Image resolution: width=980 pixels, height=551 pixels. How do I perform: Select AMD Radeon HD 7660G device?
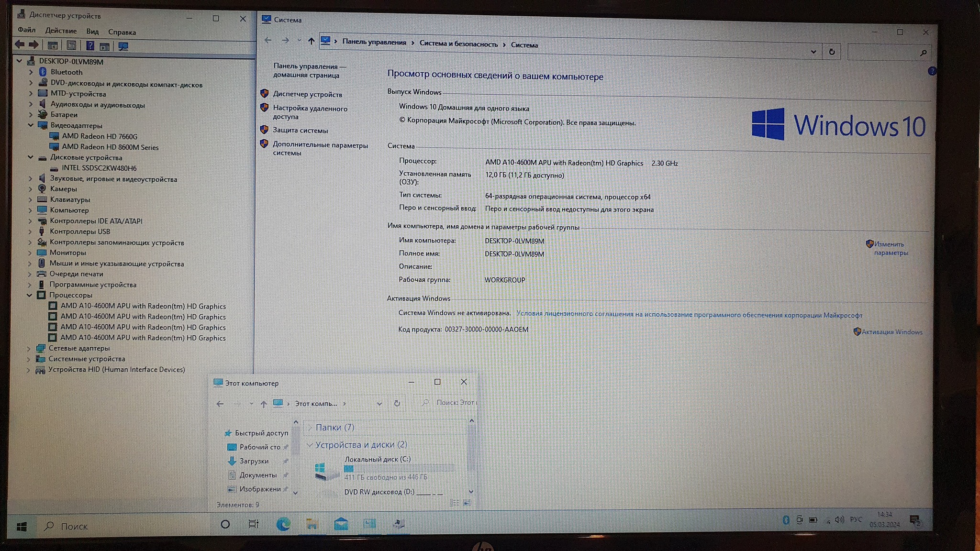[x=100, y=136]
